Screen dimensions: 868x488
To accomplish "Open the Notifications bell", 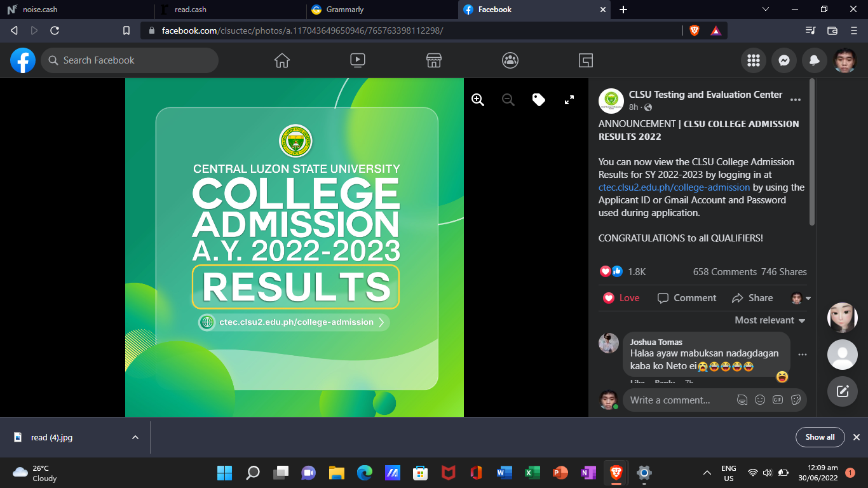I will [x=815, y=60].
